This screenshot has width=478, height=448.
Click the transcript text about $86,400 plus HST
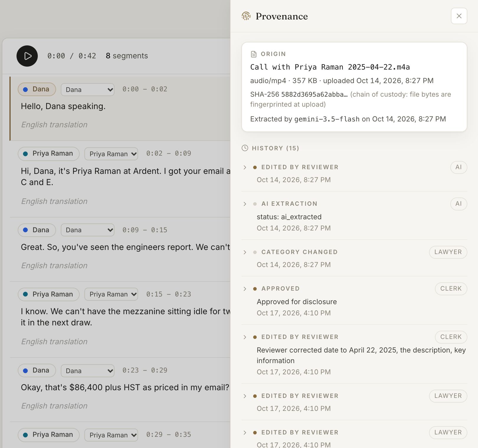(x=125, y=388)
